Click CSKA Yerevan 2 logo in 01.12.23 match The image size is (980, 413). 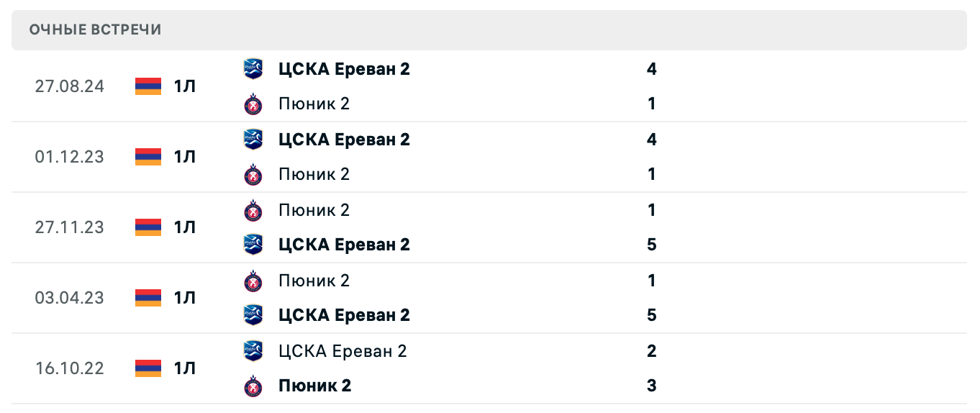click(x=253, y=140)
